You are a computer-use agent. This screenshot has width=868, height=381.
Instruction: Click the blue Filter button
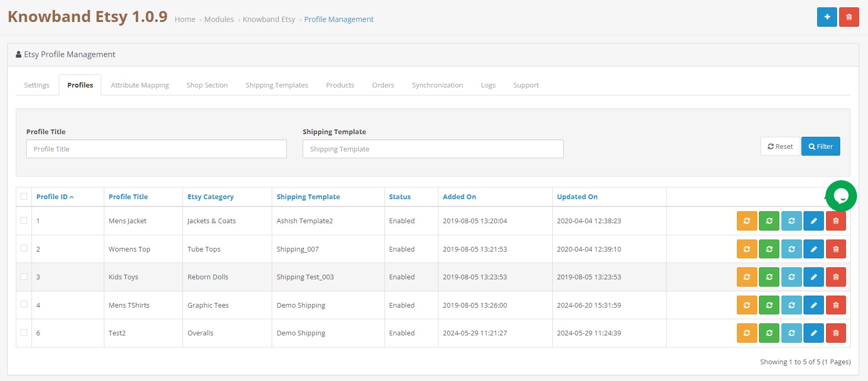(821, 146)
